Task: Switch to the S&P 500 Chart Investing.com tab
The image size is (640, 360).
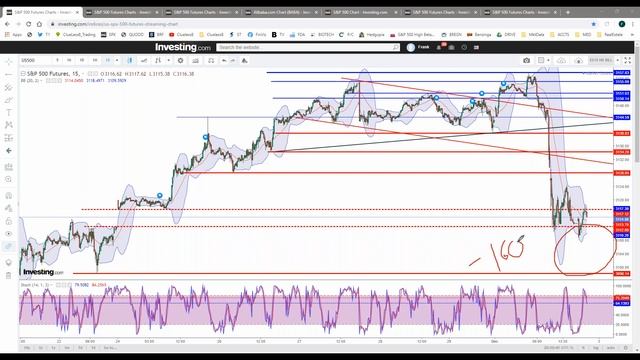Action: click(x=360, y=12)
